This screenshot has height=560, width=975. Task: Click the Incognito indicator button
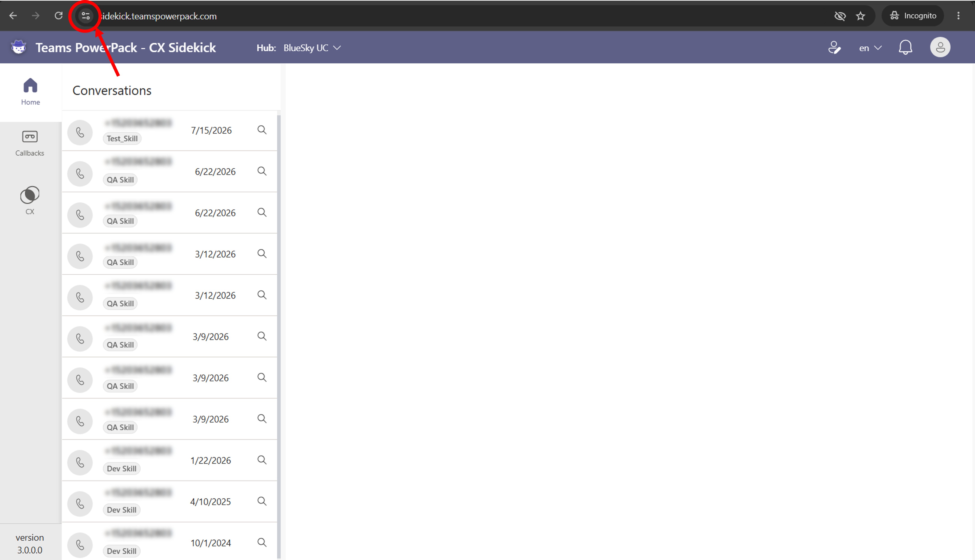point(913,16)
